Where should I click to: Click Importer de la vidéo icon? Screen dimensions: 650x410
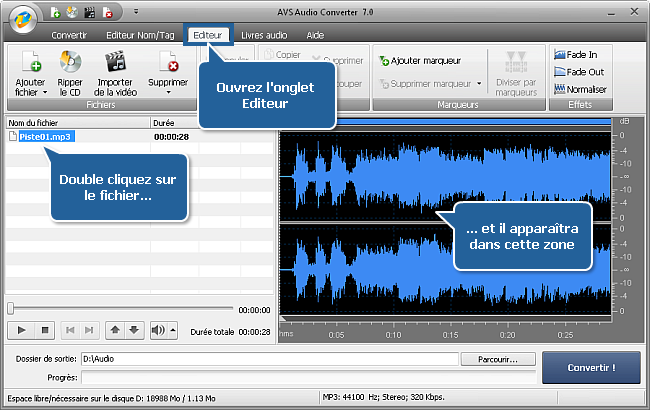[x=114, y=62]
